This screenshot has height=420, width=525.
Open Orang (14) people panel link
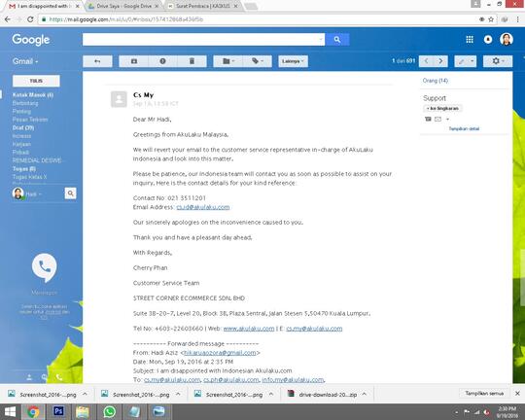coord(436,81)
